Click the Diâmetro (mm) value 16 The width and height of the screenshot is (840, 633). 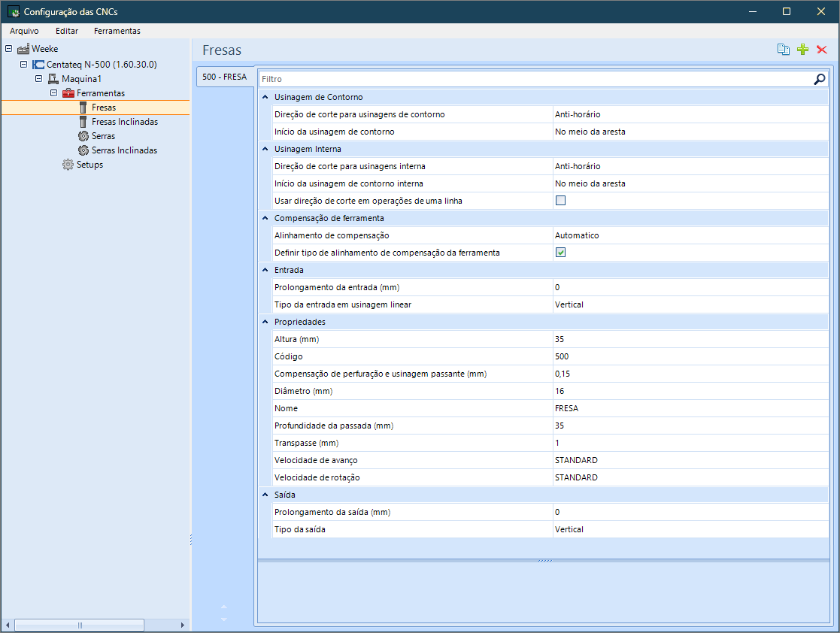point(691,392)
